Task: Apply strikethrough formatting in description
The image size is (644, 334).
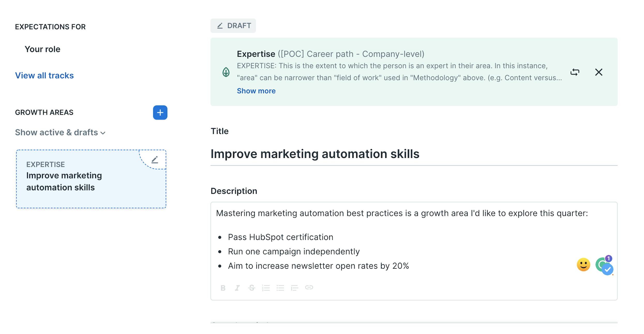Action: coord(252,288)
